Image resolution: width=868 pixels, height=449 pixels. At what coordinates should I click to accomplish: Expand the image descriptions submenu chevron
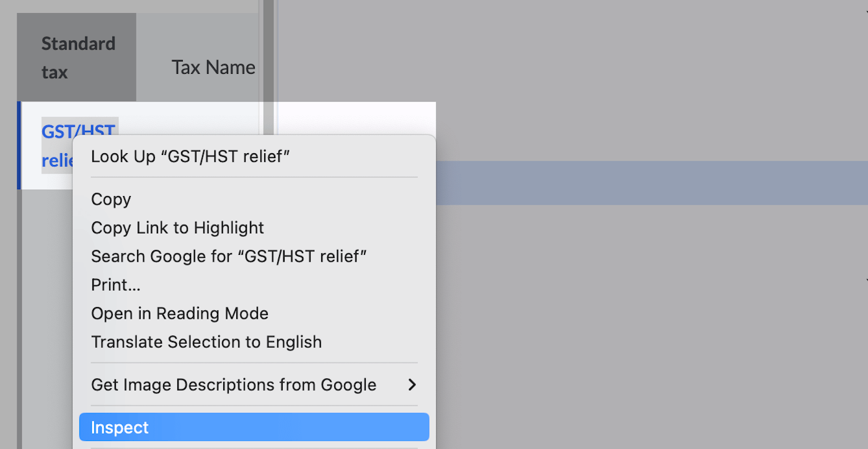pos(412,385)
